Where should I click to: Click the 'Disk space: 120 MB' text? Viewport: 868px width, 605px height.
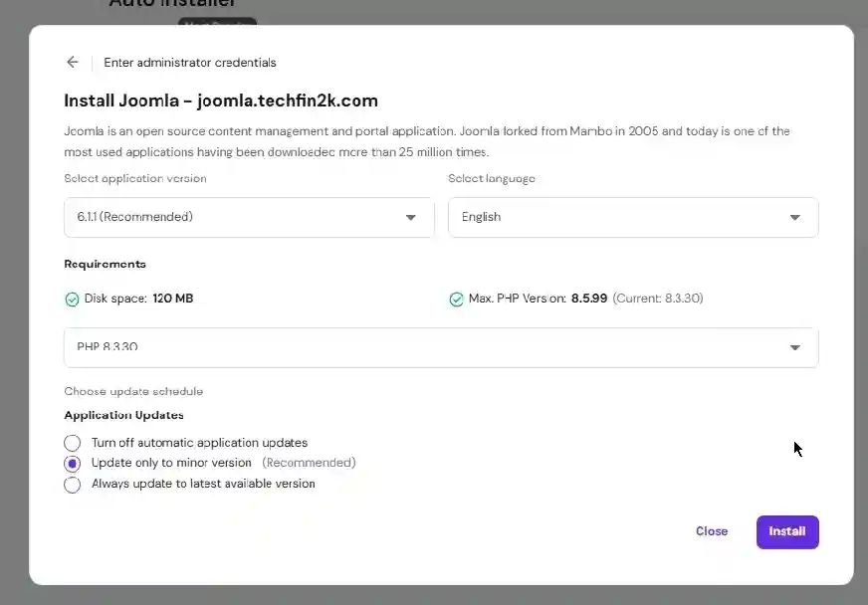click(x=138, y=299)
